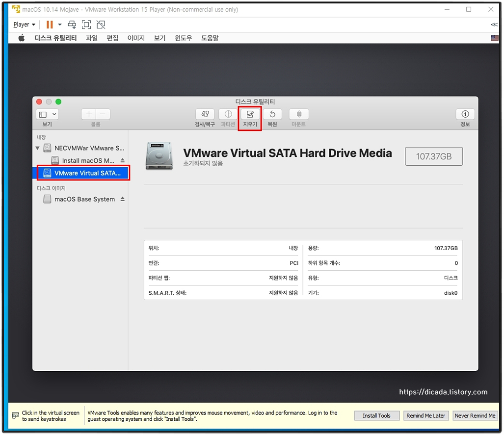The image size is (504, 435).
Task: Click Send Ctrl+Alt+Del to VM icon
Action: coord(72,25)
